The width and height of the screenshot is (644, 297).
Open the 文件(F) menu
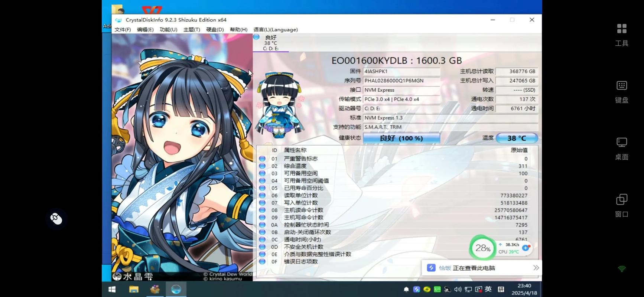pyautogui.click(x=123, y=30)
